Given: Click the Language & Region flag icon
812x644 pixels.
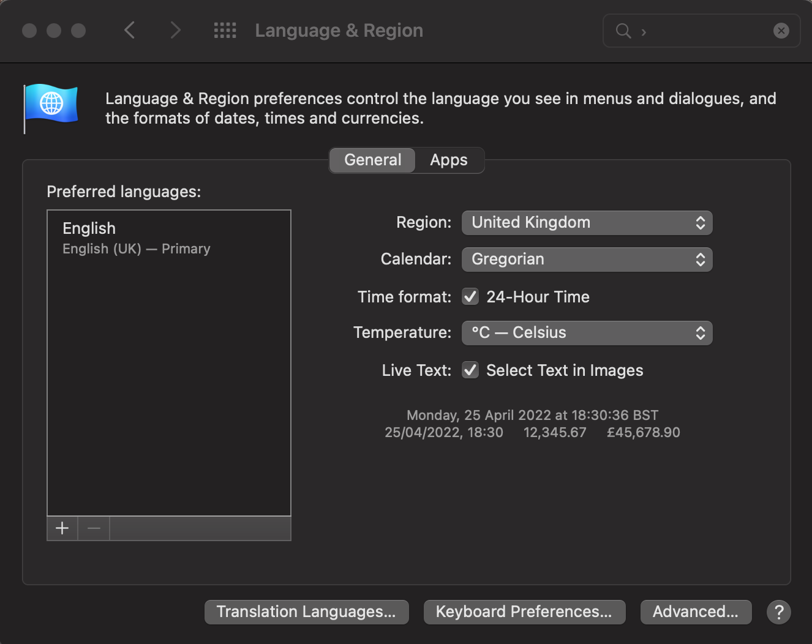Looking at the screenshot, I should click(x=51, y=108).
